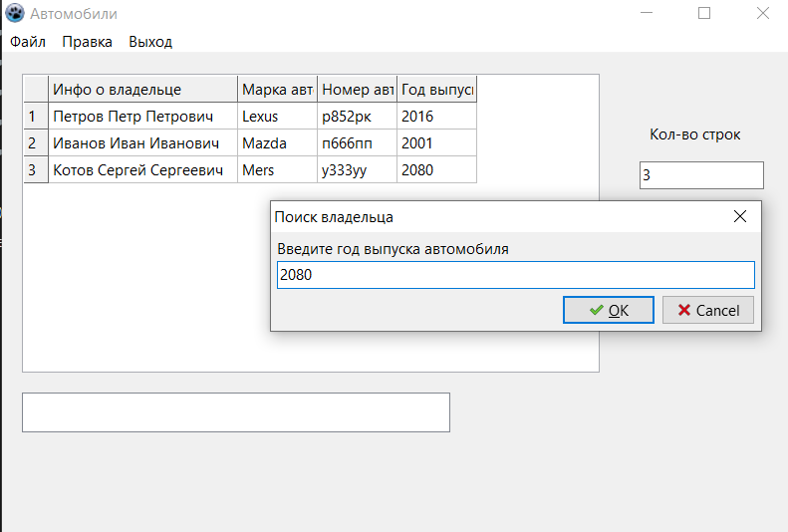Minimize the Автомобили window
788x532 pixels.
648,14
